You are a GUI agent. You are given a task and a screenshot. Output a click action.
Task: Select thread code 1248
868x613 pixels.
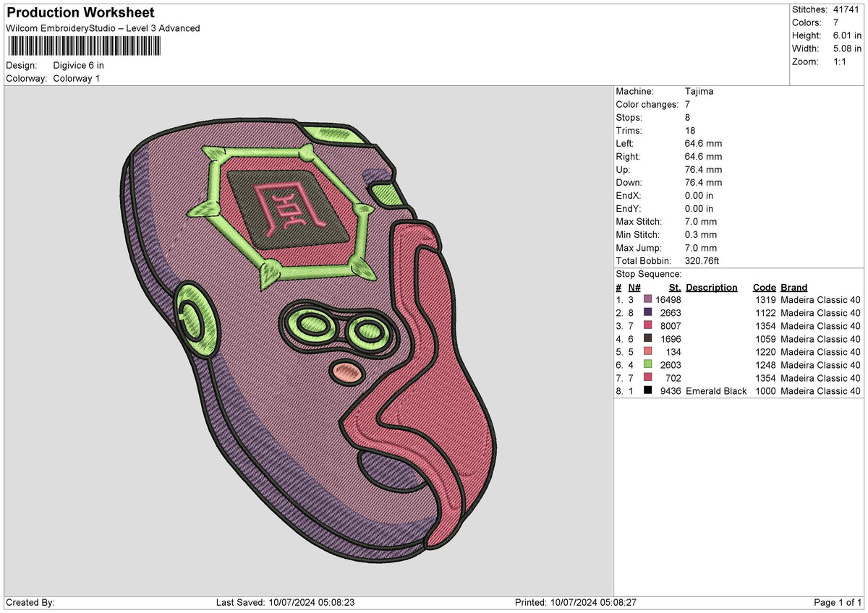tap(765, 365)
